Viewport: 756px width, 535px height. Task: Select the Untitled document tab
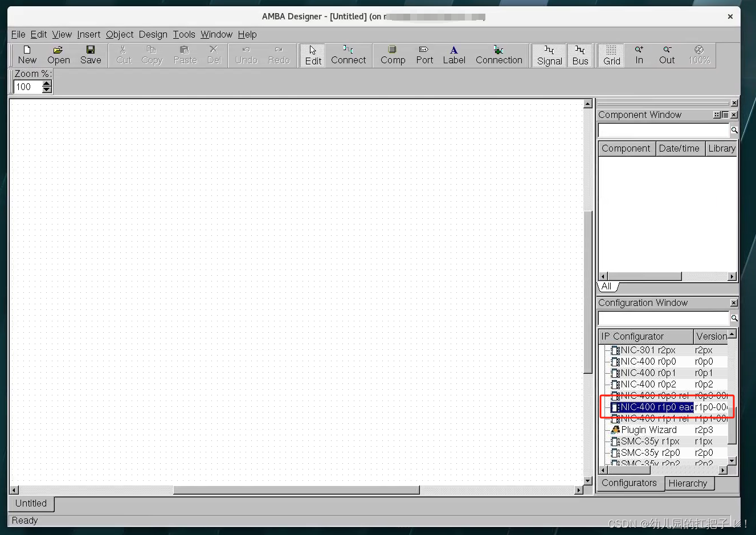point(30,504)
